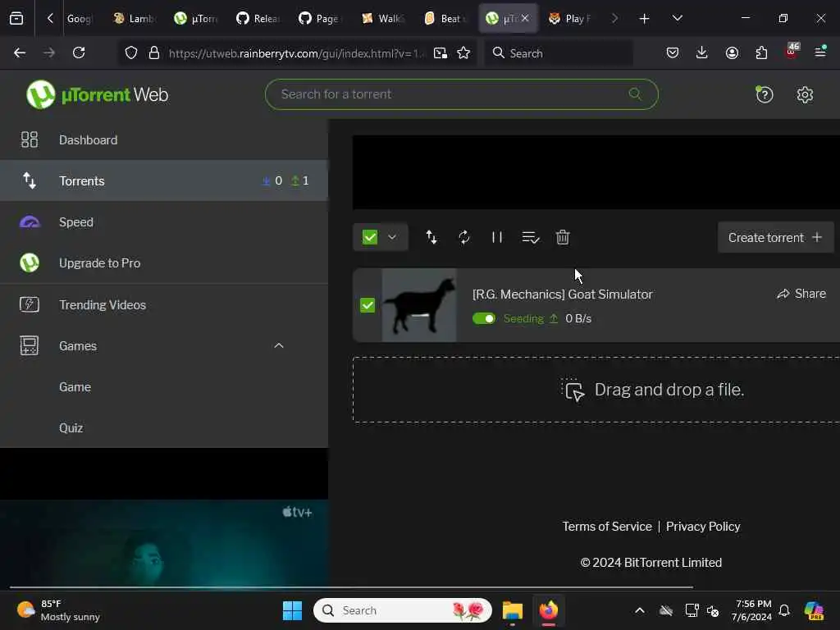The height and width of the screenshot is (630, 840).
Task: Open new browser tab with plus
Action: coord(645,19)
